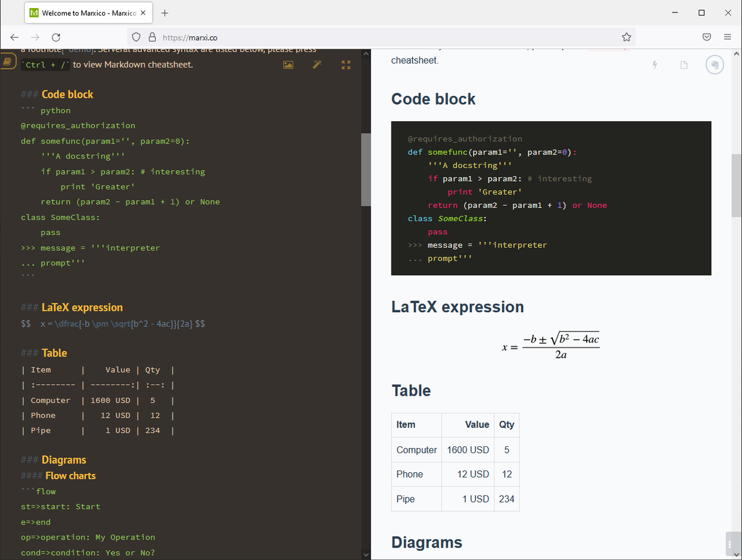The image size is (742, 560).
Task: Click the 'Qty' table header in preview
Action: click(x=506, y=425)
